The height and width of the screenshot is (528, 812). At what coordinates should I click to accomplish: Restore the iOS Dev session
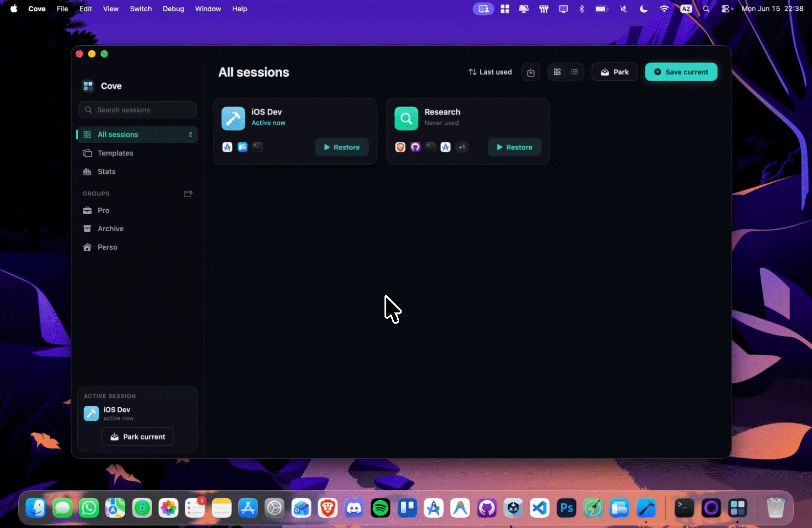click(x=342, y=147)
